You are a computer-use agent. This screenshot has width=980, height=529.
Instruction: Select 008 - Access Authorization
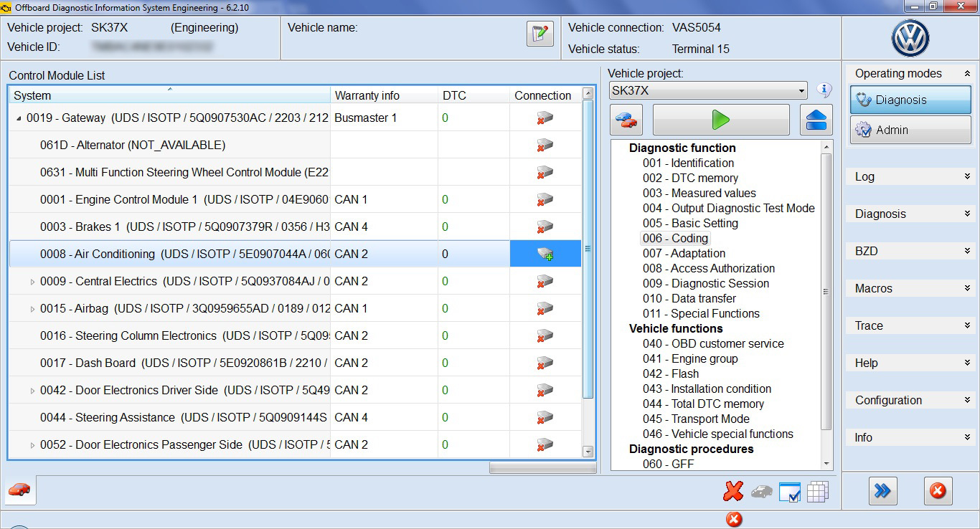709,268
